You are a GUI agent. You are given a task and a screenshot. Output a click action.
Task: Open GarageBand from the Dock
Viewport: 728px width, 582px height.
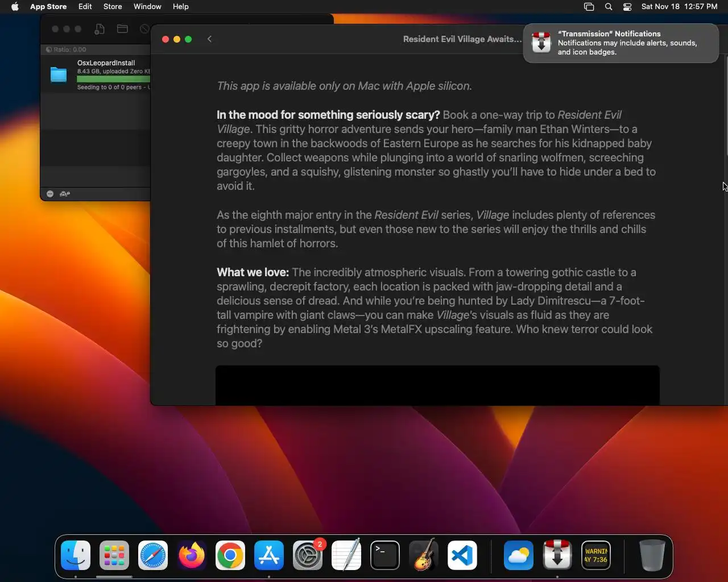point(424,555)
